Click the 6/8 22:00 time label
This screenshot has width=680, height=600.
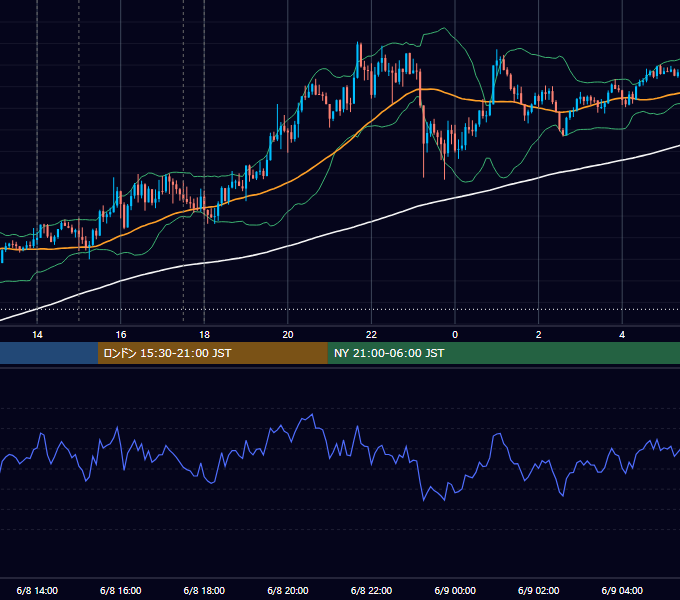(x=371, y=590)
